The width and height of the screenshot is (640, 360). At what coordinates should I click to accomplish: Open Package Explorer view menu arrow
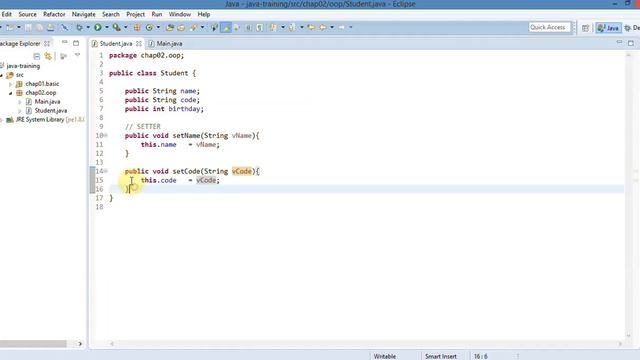coord(78,55)
